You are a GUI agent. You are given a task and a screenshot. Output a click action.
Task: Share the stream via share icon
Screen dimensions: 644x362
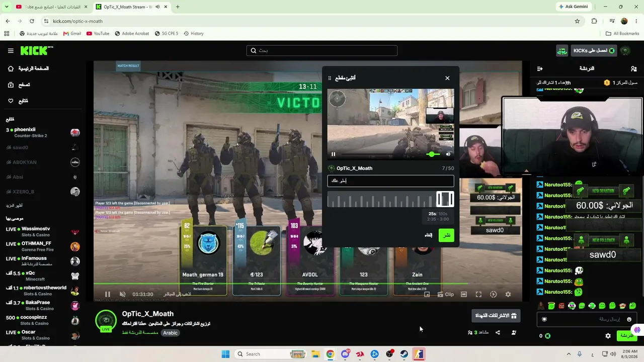pyautogui.click(x=498, y=332)
